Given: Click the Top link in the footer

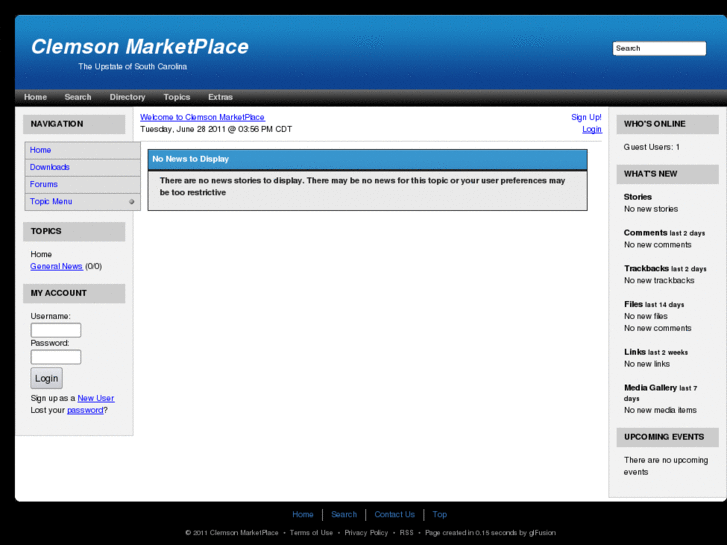Looking at the screenshot, I should point(440,514).
